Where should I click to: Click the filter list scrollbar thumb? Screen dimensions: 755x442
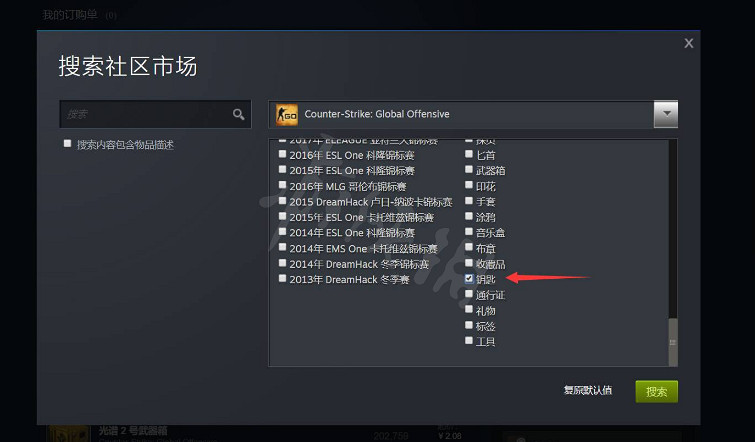[x=673, y=342]
